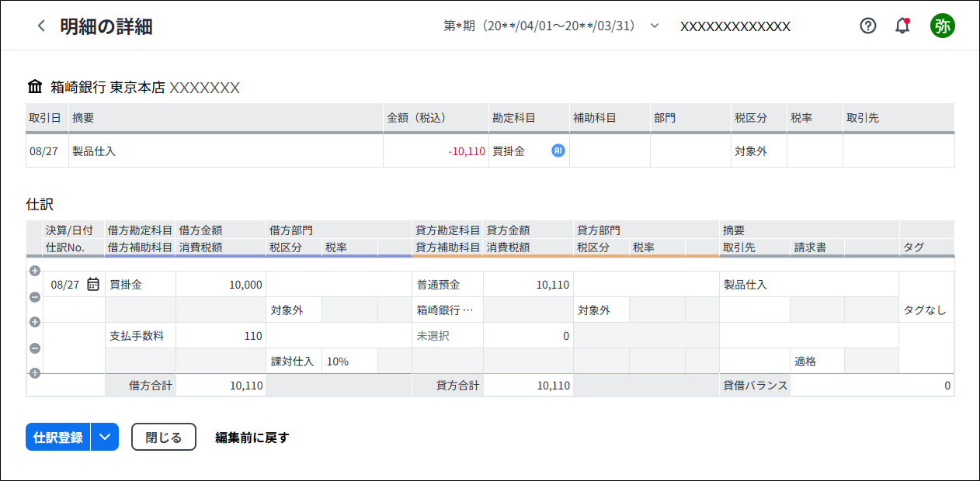Click the AI badge next to 買掛金
The height and width of the screenshot is (481, 980).
[x=558, y=151]
